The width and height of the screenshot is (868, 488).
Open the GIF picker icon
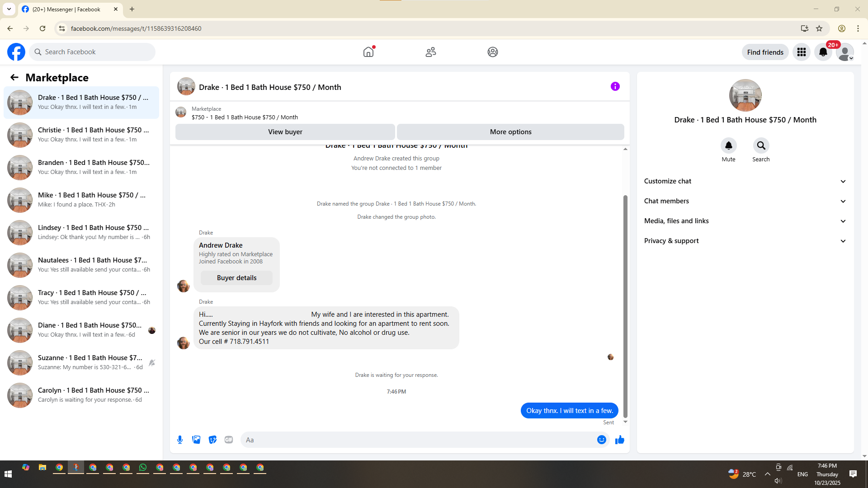[229, 440]
